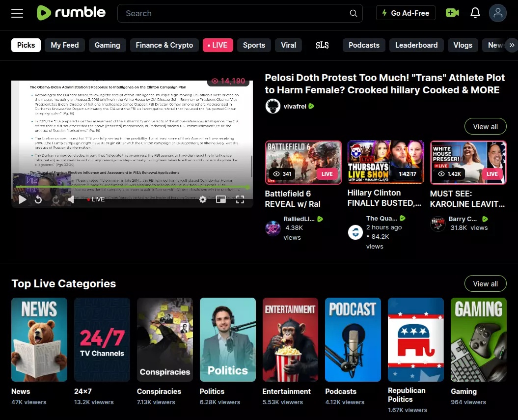Open the Battlefield 6 live thumbnail

[x=303, y=162]
